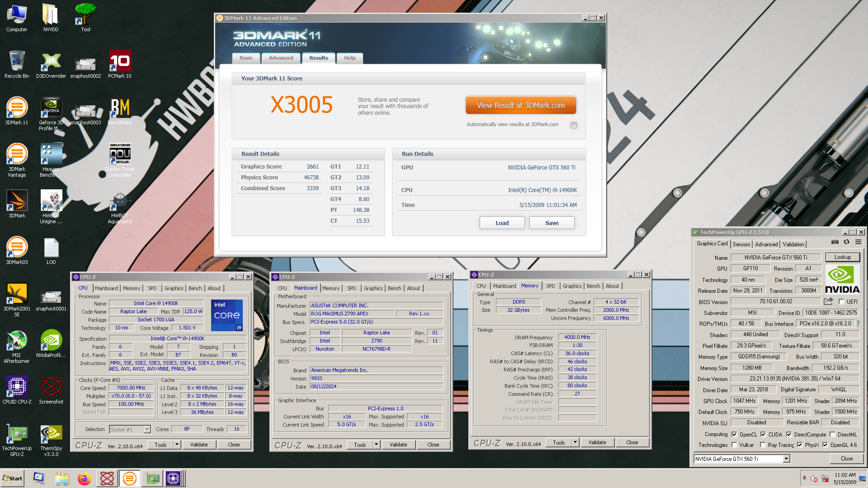This screenshot has width=868, height=488.
Task: Open Firefox from the taskbar
Action: [84, 479]
